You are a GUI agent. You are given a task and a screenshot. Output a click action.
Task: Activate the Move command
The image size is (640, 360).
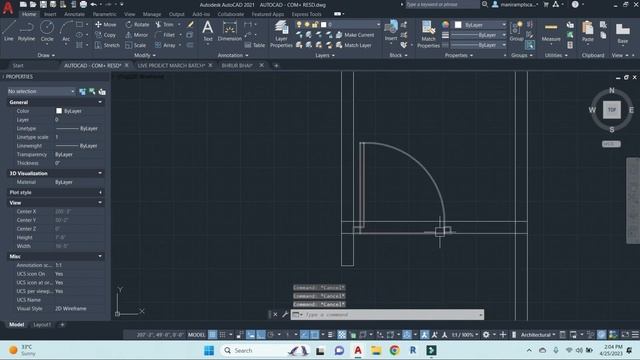tap(106, 24)
